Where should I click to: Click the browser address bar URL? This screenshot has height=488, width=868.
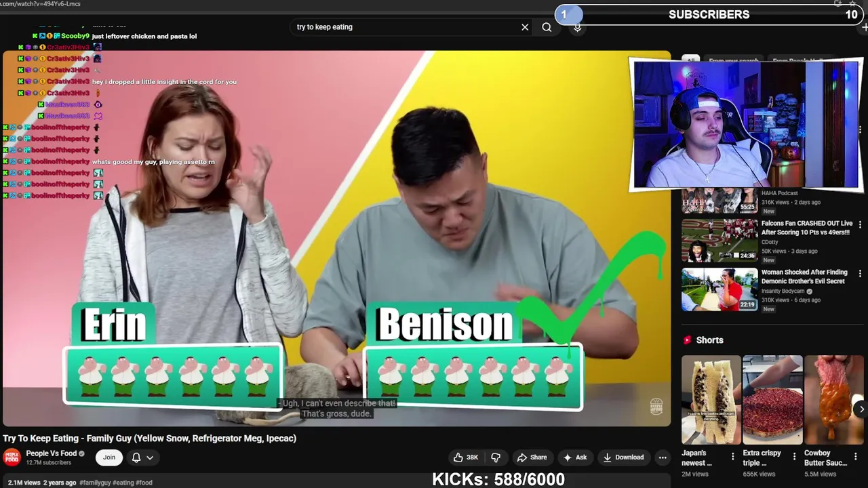point(41,4)
